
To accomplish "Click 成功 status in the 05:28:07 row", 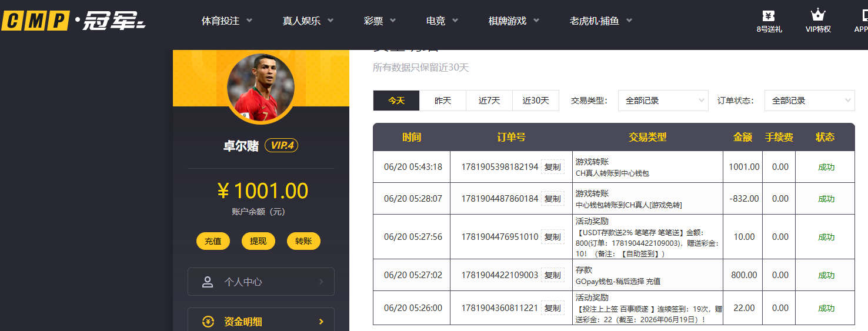I will point(826,199).
